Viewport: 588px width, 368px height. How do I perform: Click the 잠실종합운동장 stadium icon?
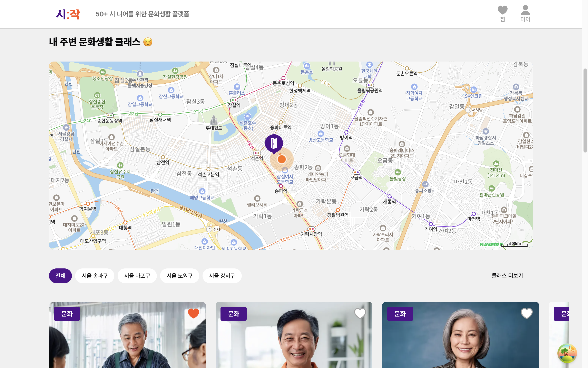click(97, 95)
